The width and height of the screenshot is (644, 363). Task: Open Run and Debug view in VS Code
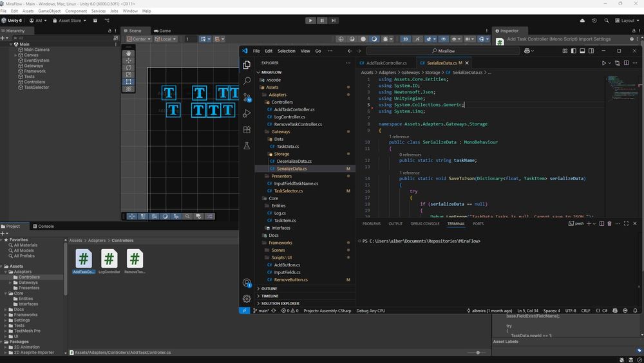click(x=247, y=113)
